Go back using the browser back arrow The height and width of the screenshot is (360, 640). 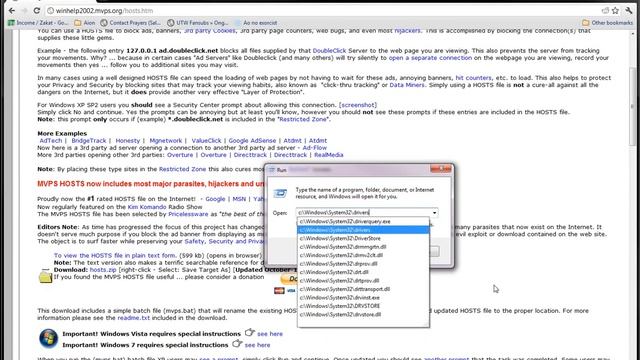click(x=11, y=11)
